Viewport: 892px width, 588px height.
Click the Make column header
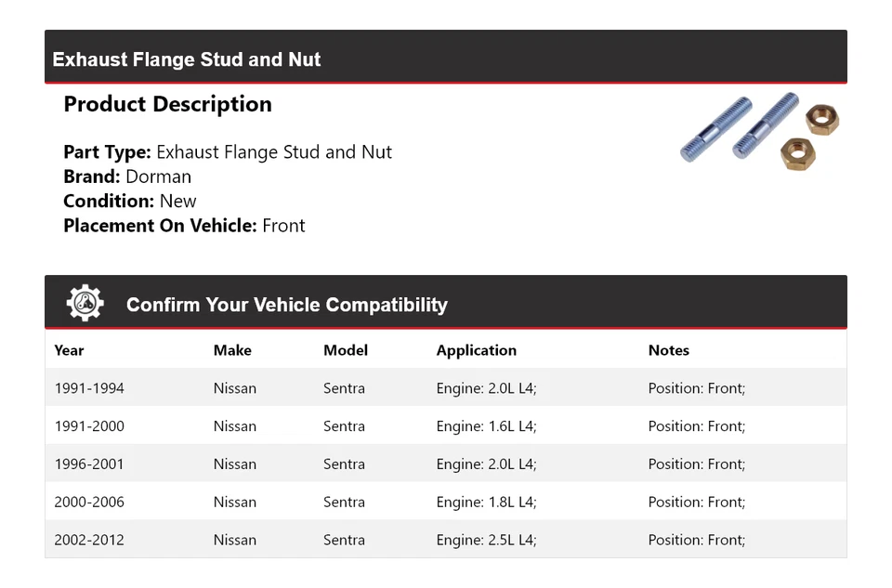pyautogui.click(x=232, y=350)
